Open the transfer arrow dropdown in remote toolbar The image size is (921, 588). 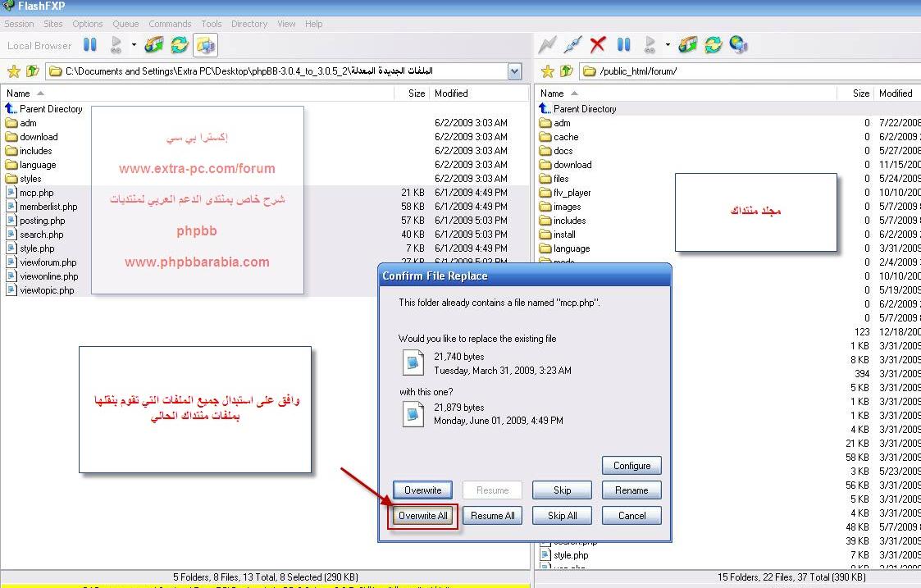(668, 44)
